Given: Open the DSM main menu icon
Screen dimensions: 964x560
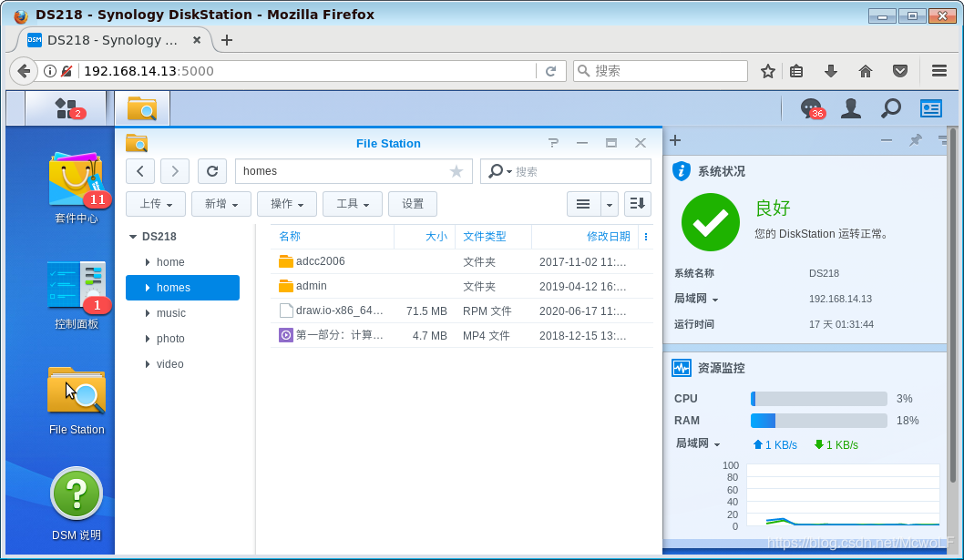Looking at the screenshot, I should click(66, 108).
